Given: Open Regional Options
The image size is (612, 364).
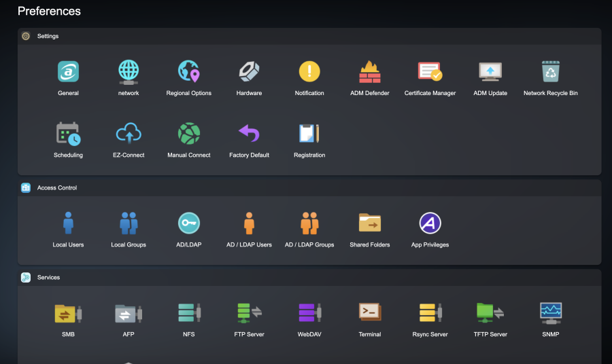Looking at the screenshot, I should (188, 71).
